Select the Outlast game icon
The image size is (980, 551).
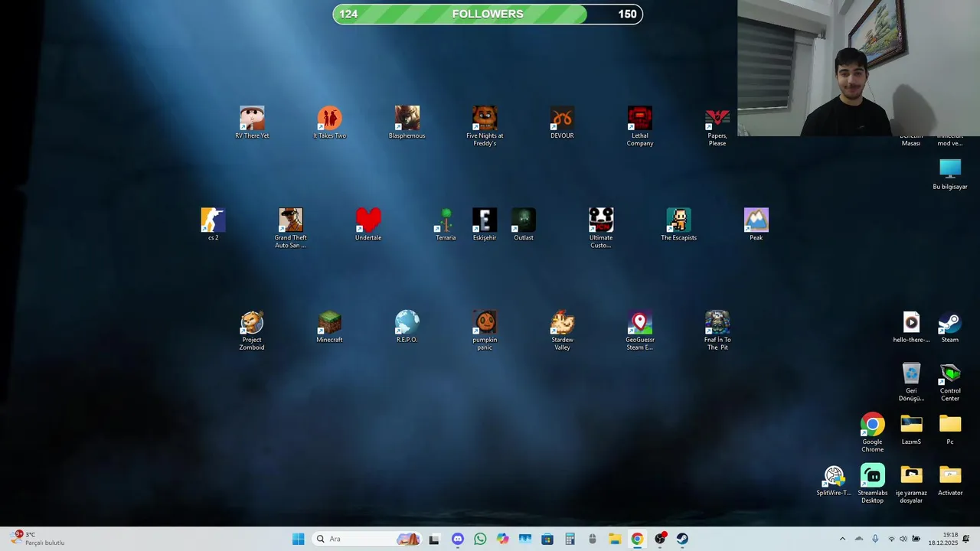coord(524,224)
